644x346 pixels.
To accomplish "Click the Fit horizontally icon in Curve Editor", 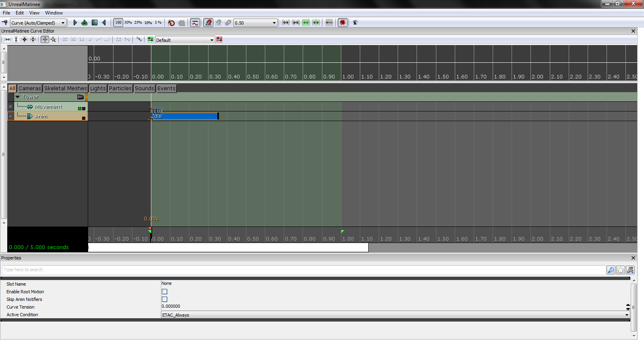I will point(8,39).
